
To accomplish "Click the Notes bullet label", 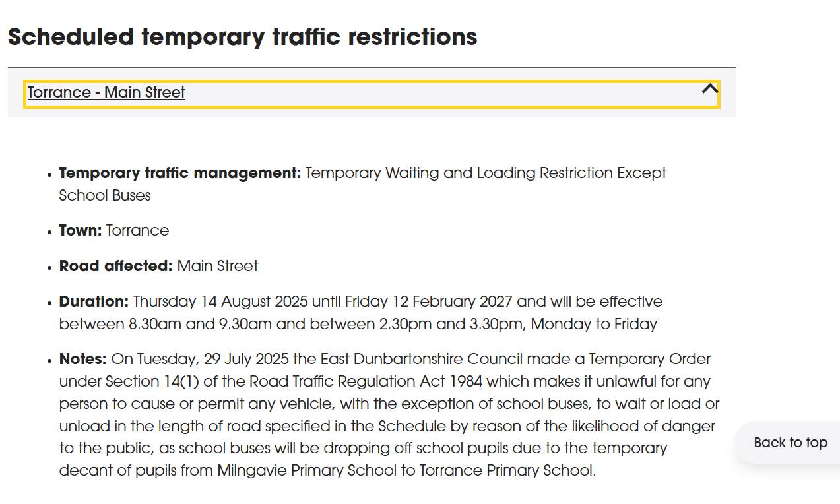I will (x=82, y=359).
